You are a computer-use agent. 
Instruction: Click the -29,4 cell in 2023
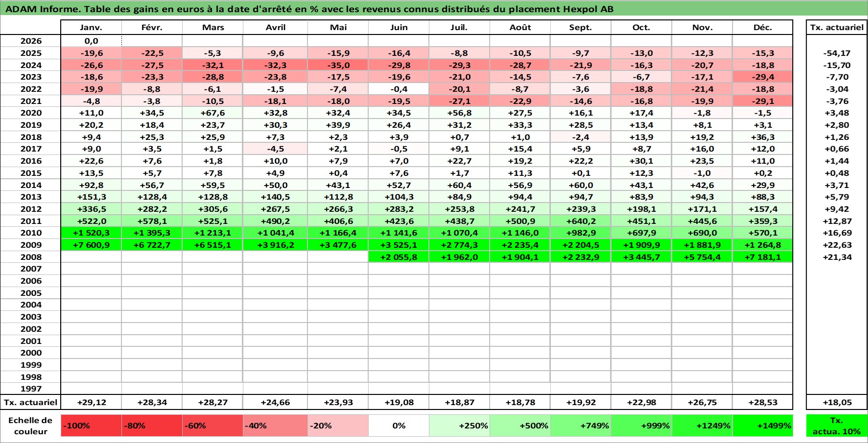[x=763, y=77]
